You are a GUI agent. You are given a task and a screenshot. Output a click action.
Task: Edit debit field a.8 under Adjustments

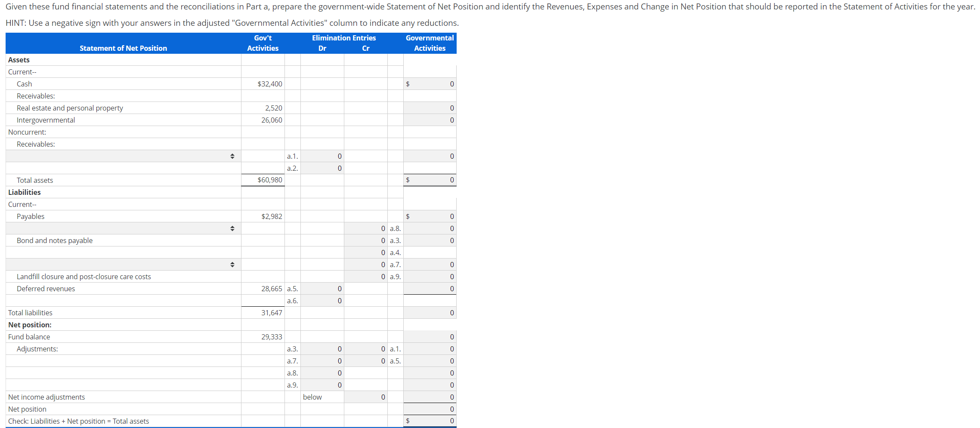tap(322, 373)
